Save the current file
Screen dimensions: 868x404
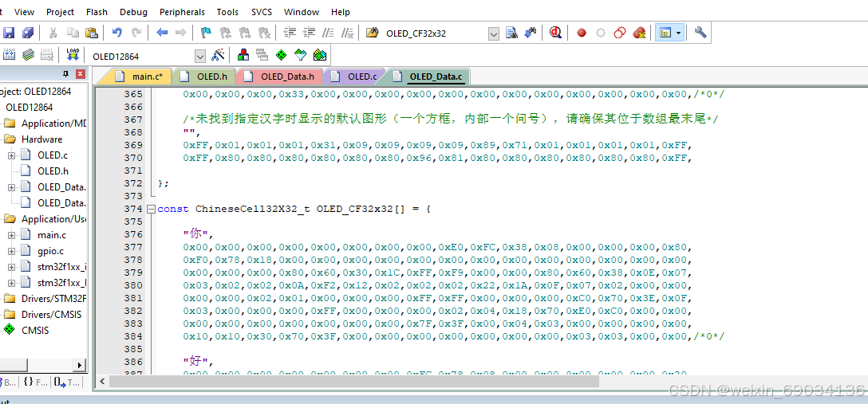click(8, 33)
